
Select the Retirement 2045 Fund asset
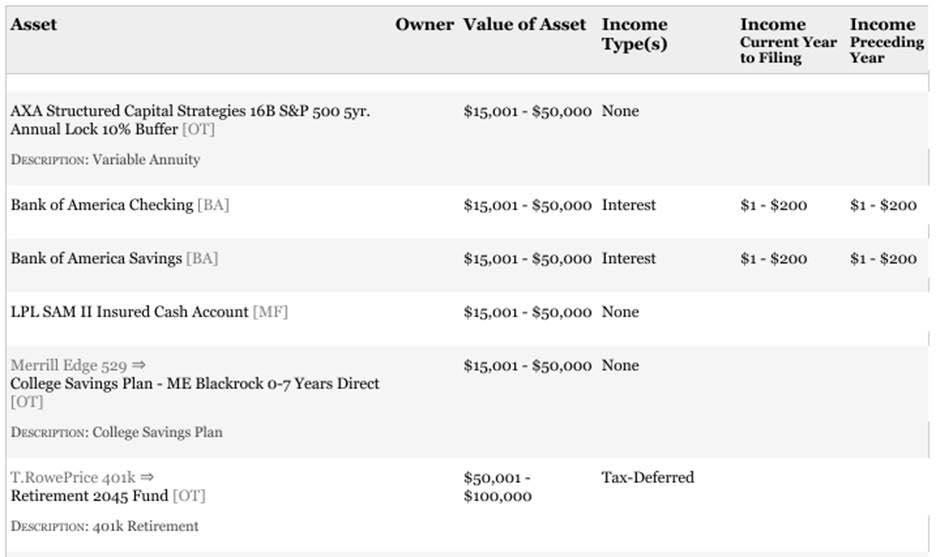tap(90, 496)
